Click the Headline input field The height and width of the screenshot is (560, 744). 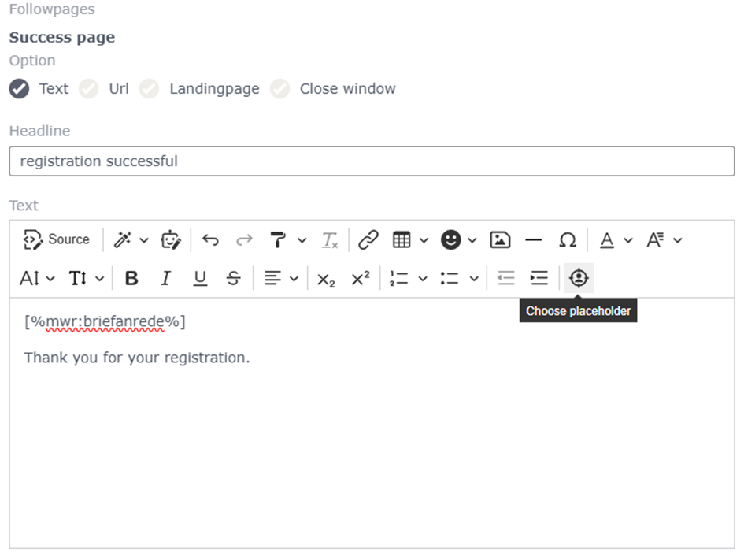372,161
